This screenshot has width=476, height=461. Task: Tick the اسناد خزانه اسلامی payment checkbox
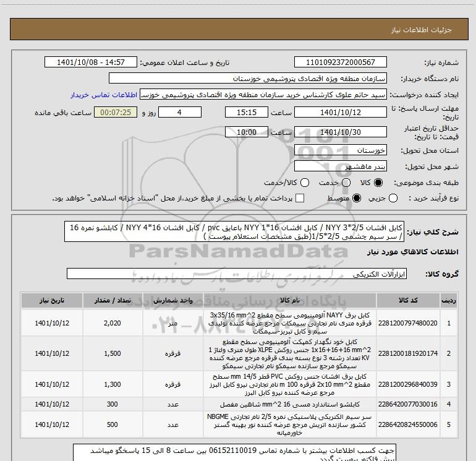point(300,199)
